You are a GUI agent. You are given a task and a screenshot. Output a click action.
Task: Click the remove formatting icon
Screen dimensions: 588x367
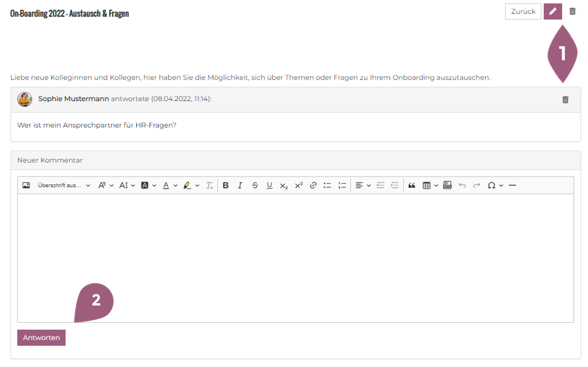tap(209, 185)
